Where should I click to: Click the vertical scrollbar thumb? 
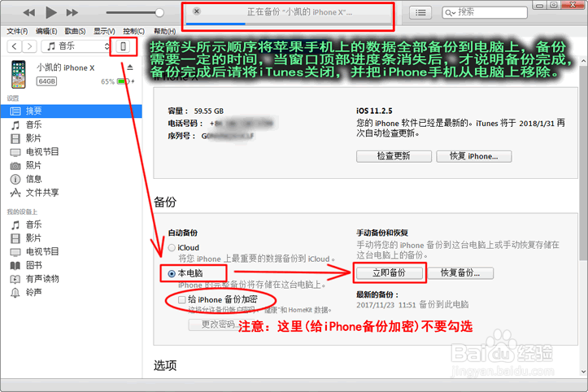tap(583, 163)
